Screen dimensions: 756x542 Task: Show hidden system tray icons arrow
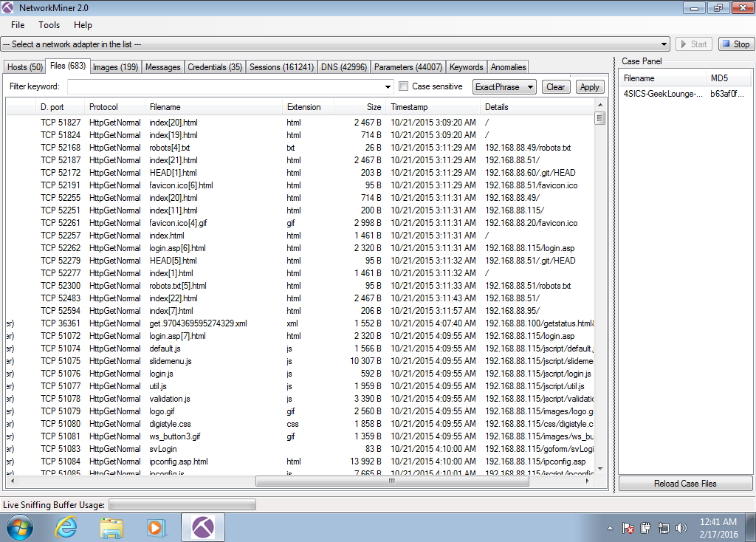tap(611, 528)
